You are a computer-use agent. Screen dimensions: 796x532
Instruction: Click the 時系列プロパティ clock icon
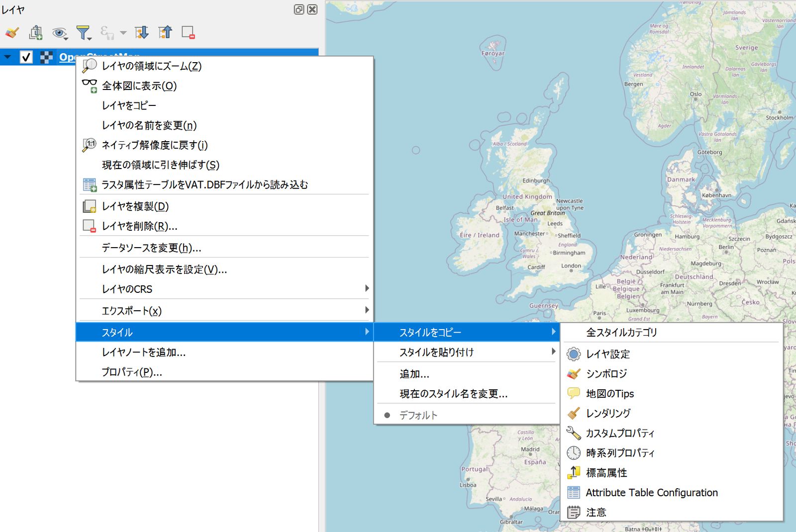[574, 453]
